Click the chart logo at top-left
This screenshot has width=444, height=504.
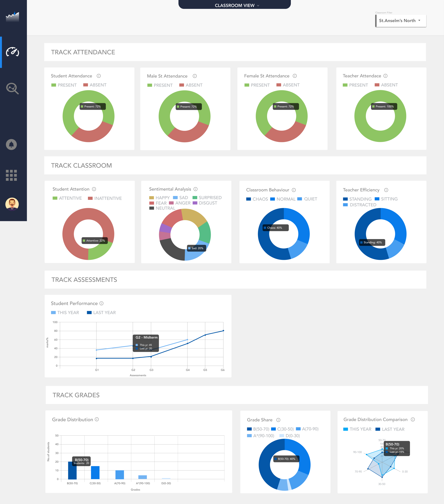click(12, 17)
